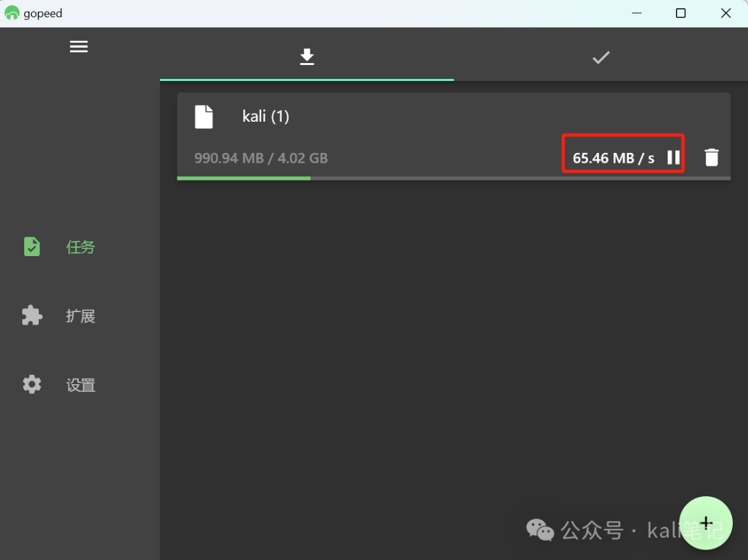Click the download speed 65.46 MB/s text
Viewport: 748px width, 560px height.
[613, 159]
